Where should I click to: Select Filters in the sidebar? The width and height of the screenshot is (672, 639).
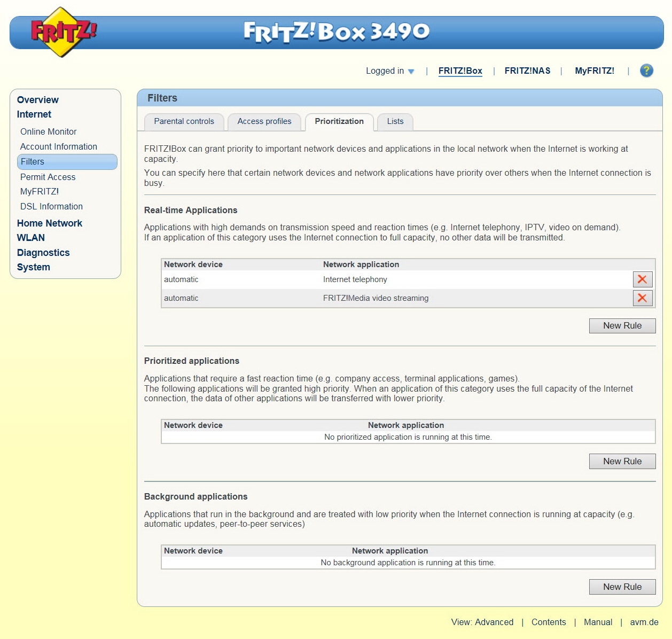[67, 162]
